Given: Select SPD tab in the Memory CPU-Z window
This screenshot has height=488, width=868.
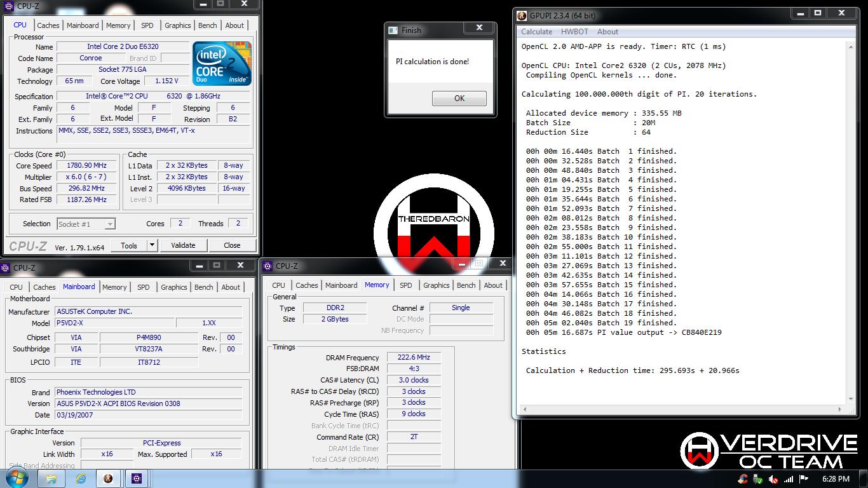Looking at the screenshot, I should tap(406, 285).
